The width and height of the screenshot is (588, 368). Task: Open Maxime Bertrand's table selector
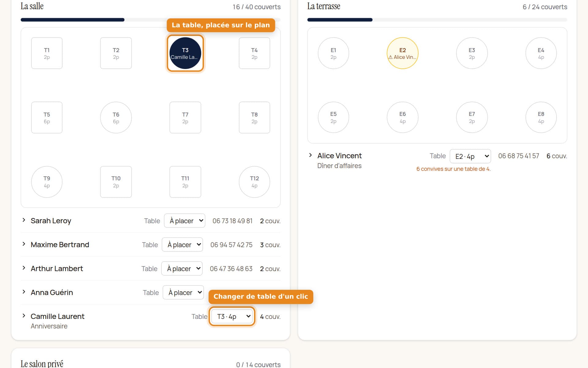pyautogui.click(x=183, y=245)
